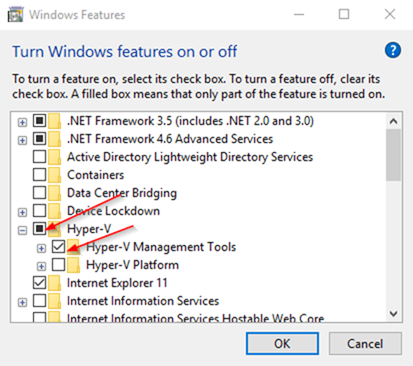Click the Data Center Bridging folder icon
Image resolution: width=413 pixels, height=366 pixels.
[x=55, y=193]
